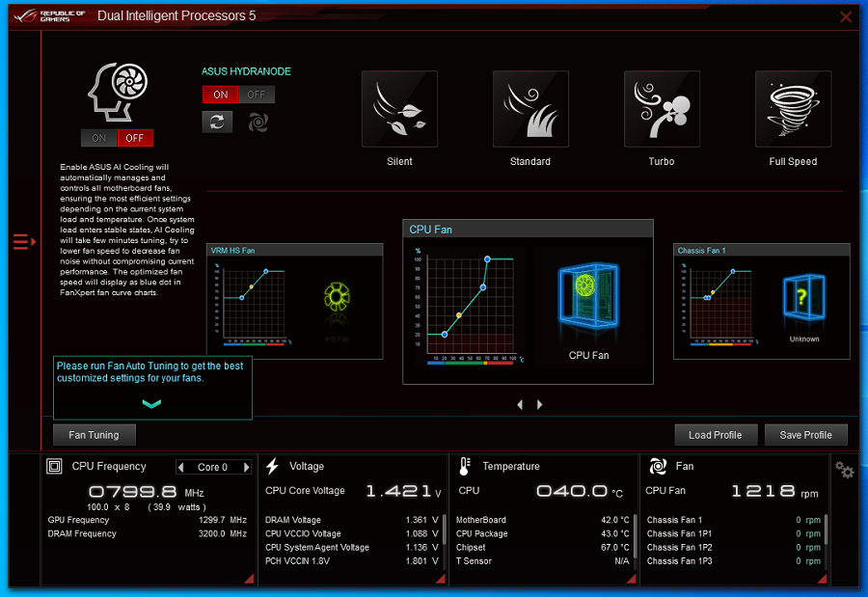The width and height of the screenshot is (868, 597).
Task: Click the Fan Tuning button
Action: [x=95, y=435]
